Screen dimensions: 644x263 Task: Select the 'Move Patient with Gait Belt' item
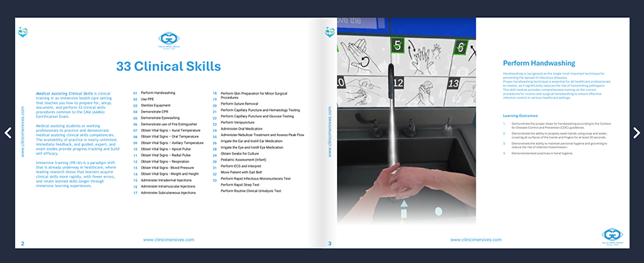[x=241, y=172]
